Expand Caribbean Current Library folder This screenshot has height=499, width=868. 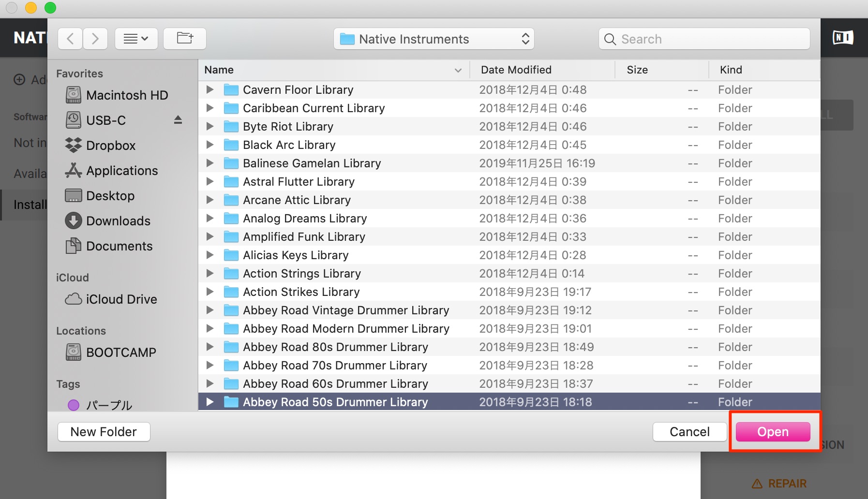click(210, 108)
